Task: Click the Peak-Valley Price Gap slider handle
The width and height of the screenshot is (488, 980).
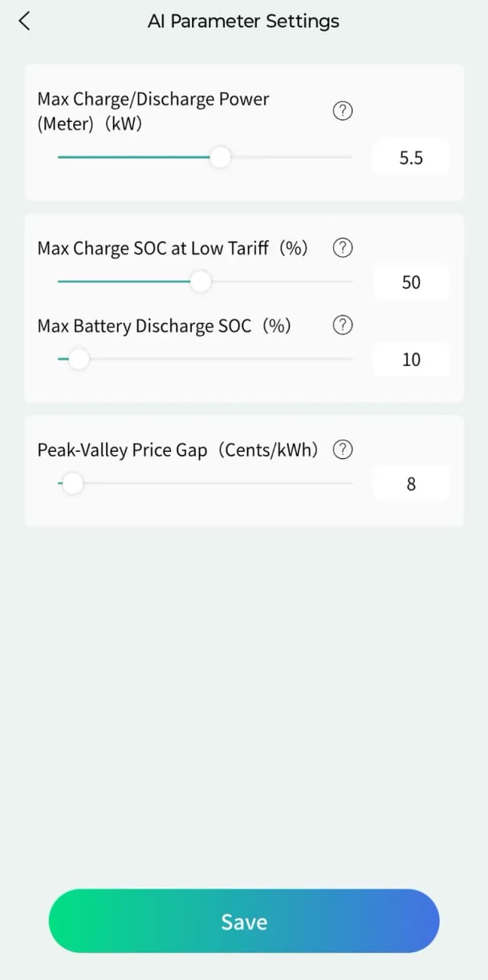Action: [72, 483]
